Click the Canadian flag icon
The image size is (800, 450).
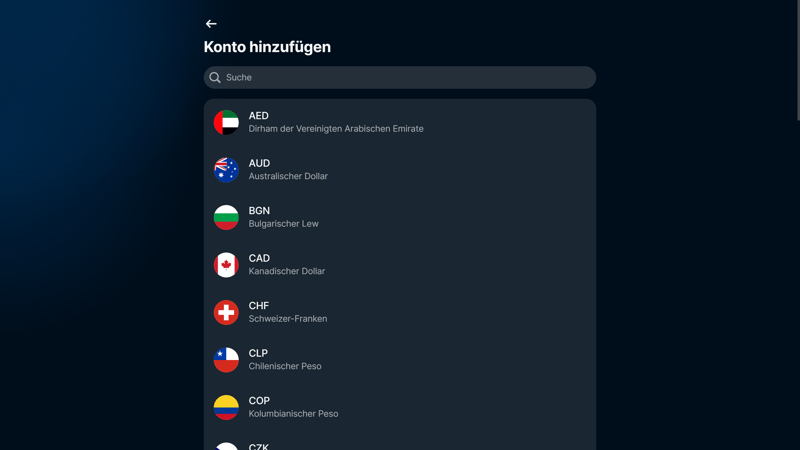[x=226, y=265]
